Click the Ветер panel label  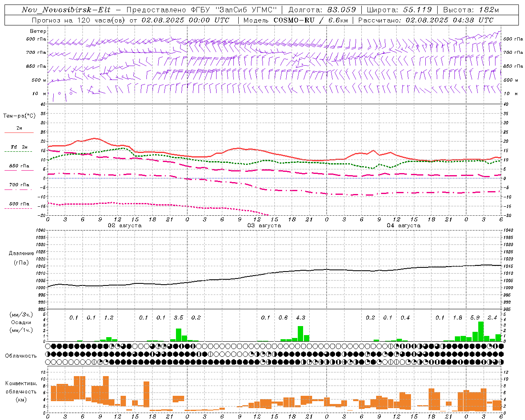point(38,31)
